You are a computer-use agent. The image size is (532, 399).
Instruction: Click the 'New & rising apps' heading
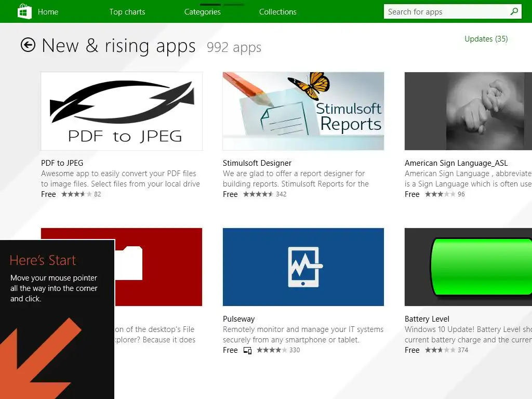pos(119,46)
